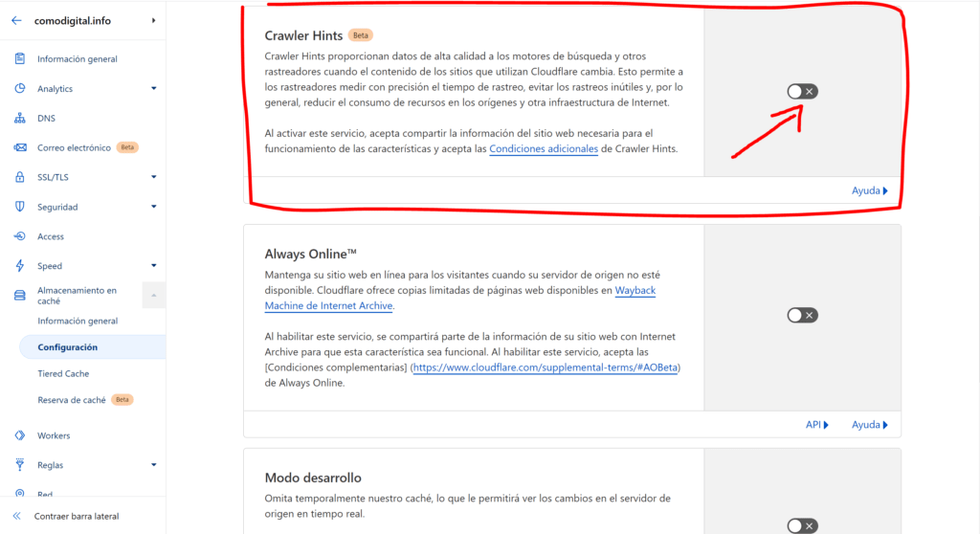This screenshot has height=534, width=980.
Task: Enable the Always Online toggle
Action: pyautogui.click(x=802, y=315)
